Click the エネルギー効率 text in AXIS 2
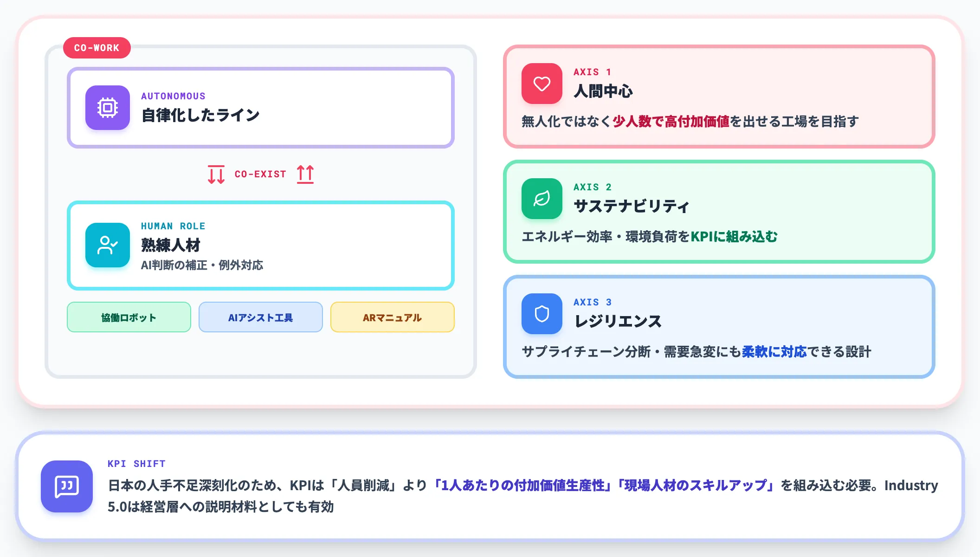Screen dimensions: 980x557 [x=567, y=236]
